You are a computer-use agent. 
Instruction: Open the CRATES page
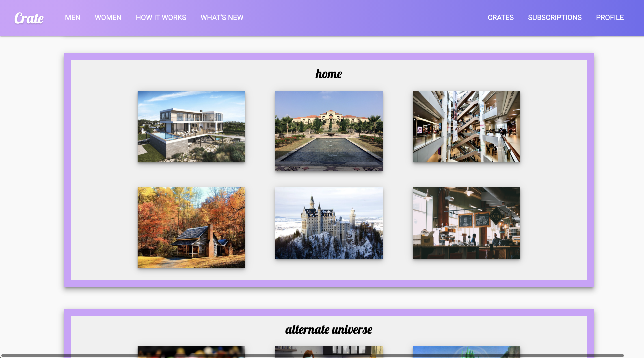(x=501, y=17)
